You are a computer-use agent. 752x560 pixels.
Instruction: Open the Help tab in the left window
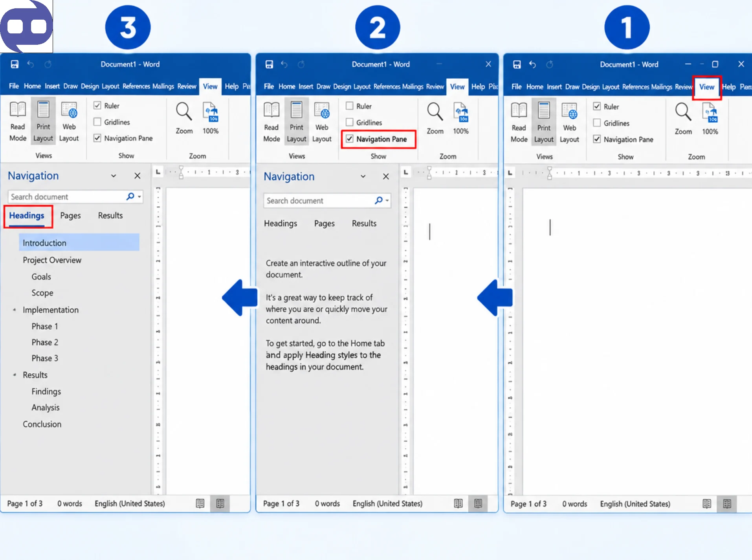[x=231, y=86]
